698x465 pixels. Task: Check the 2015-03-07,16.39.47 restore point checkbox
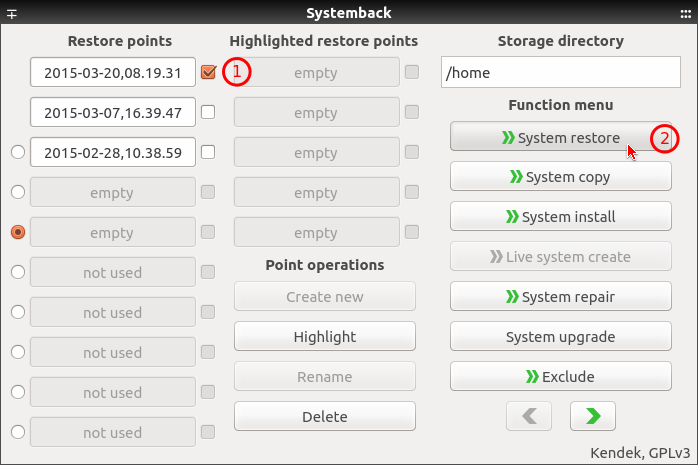click(208, 112)
